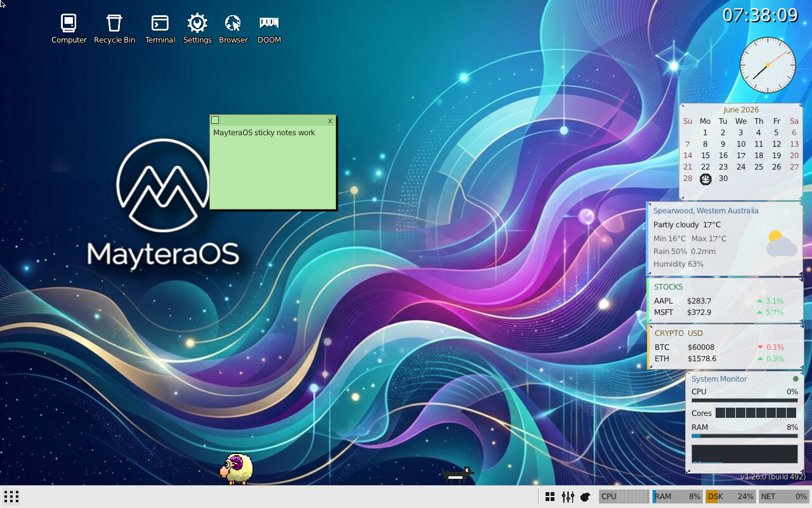Click the NET 0% indicator in the taskbar
812x508 pixels.
click(784, 497)
